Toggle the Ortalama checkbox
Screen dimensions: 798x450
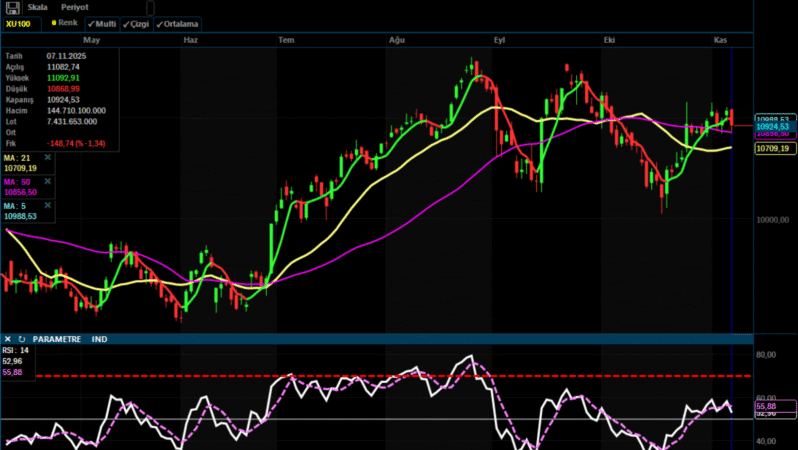pos(177,22)
